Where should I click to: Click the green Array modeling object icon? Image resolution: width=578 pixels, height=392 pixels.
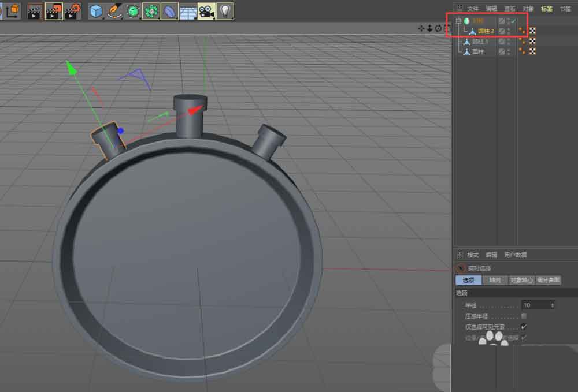(151, 10)
